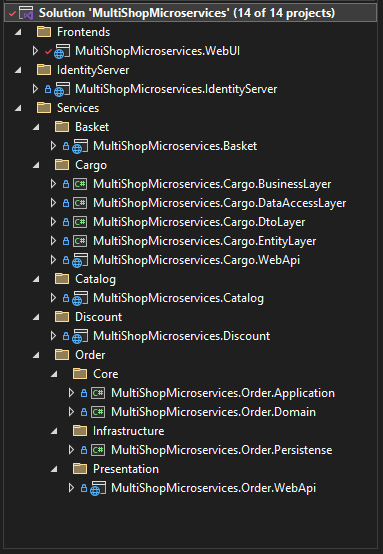The width and height of the screenshot is (383, 554).
Task: Collapse the Cargo folder node
Action: pos(36,165)
